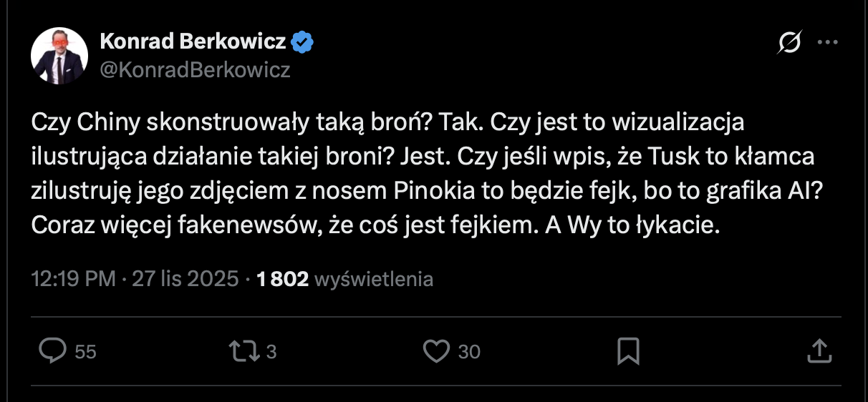Bookmark this post
868x402 pixels.
coord(627,350)
